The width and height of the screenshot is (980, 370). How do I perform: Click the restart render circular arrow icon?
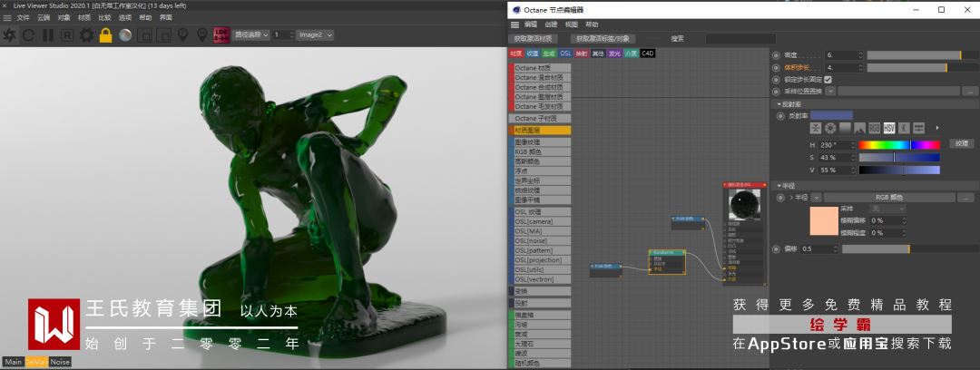click(29, 35)
